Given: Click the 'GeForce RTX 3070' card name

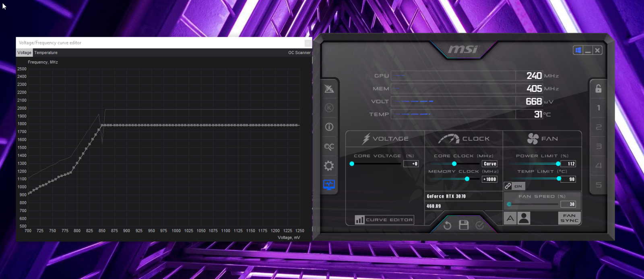Looking at the screenshot, I should click(446, 196).
